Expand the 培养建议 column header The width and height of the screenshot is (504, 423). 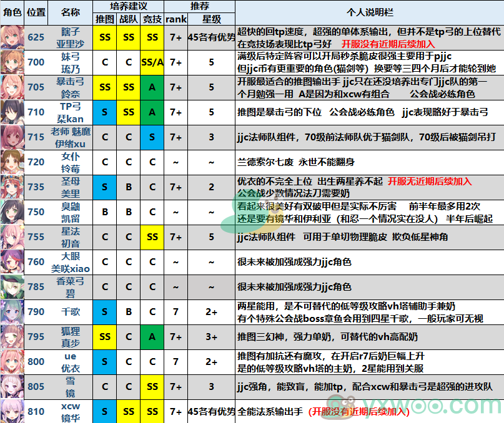tap(128, 6)
